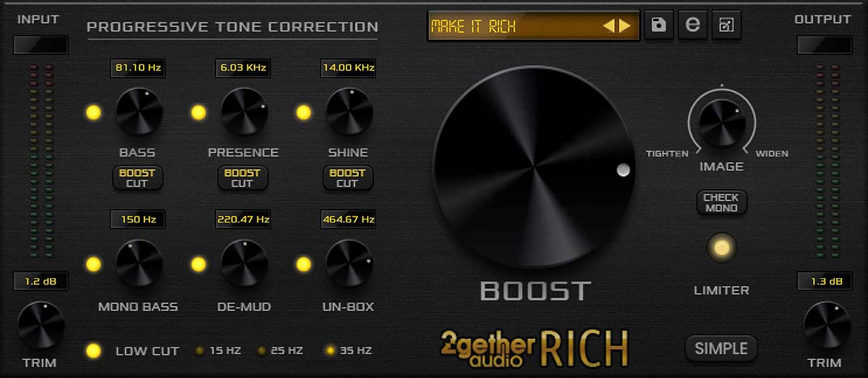
Task: Click the 150 Hz mono bass value field
Action: click(x=137, y=219)
